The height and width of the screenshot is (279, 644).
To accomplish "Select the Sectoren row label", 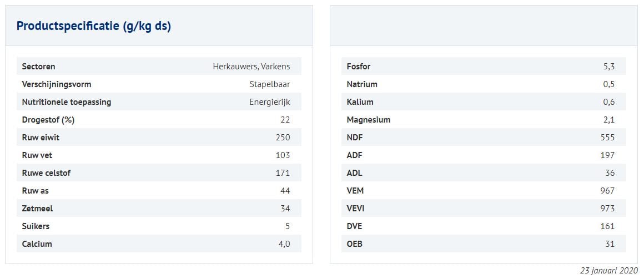I will [x=38, y=67].
